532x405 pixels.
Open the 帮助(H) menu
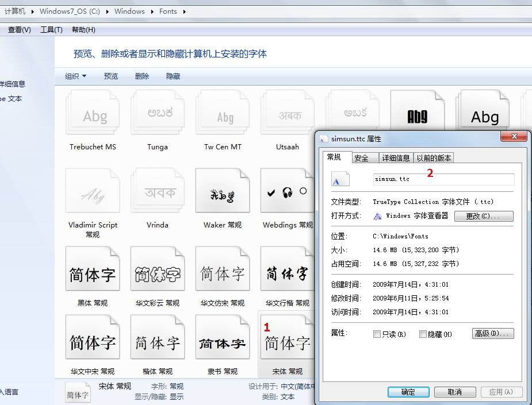coord(83,30)
